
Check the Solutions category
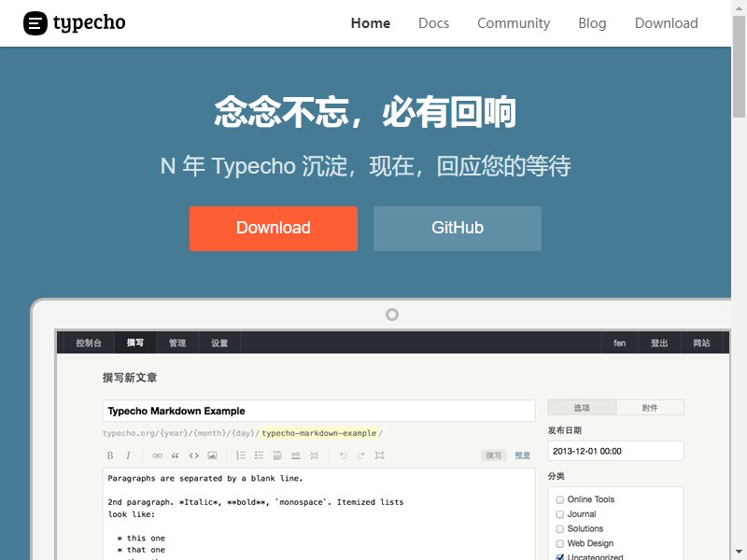559,529
